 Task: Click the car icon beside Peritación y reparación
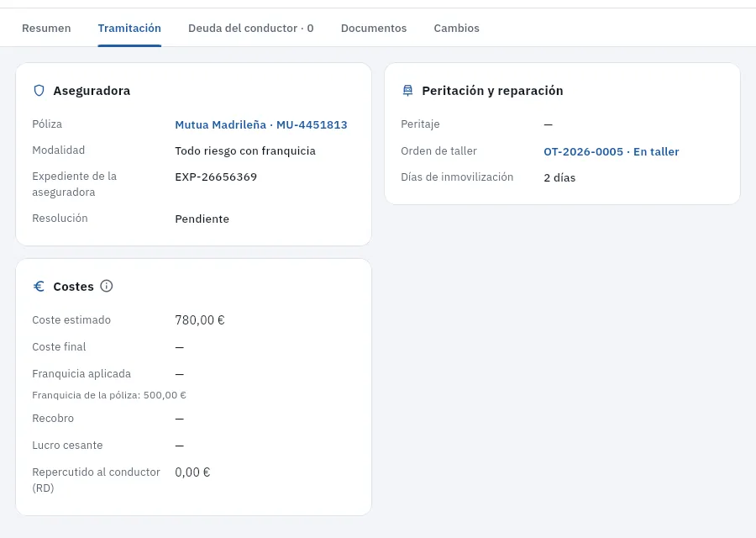tap(408, 91)
